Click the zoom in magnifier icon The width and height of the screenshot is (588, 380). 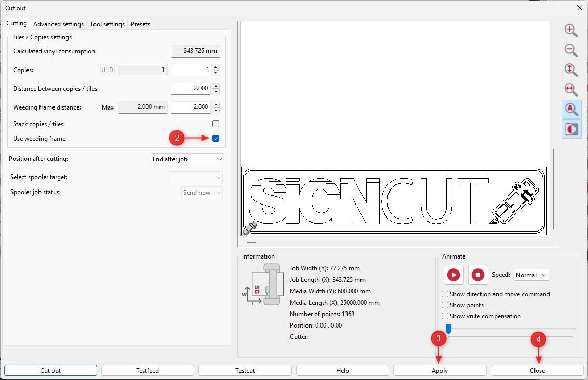point(571,30)
